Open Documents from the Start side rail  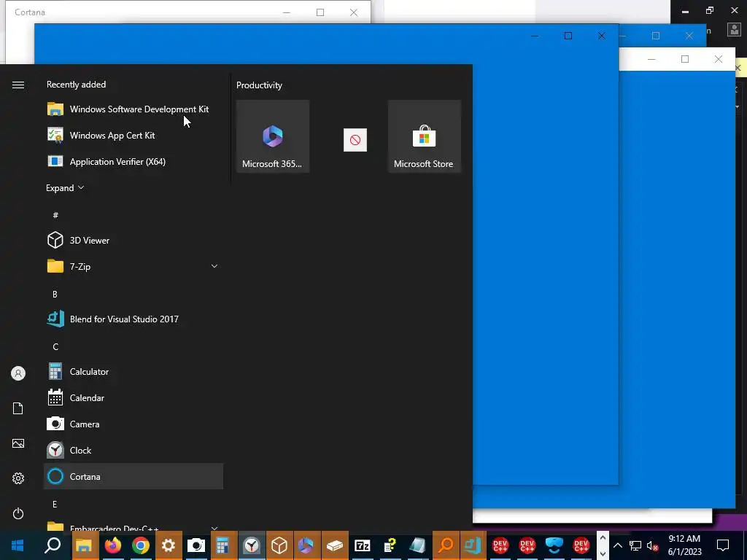point(18,408)
